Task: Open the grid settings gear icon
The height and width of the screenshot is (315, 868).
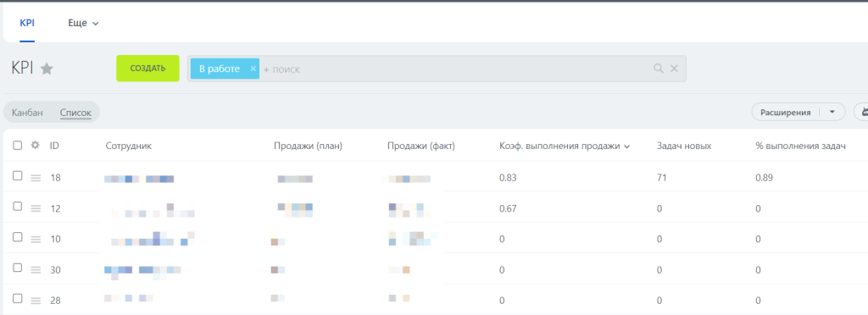Action: coord(36,146)
